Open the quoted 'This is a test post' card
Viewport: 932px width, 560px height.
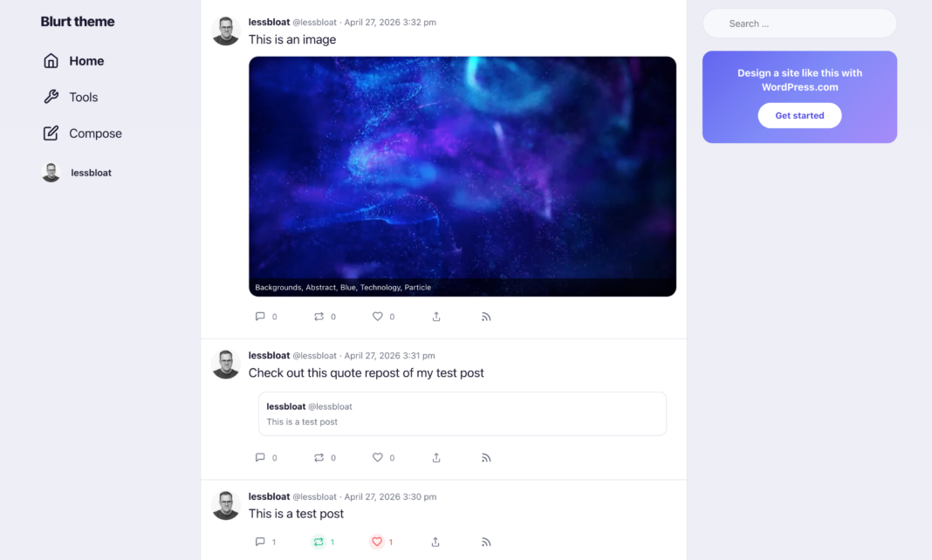463,414
